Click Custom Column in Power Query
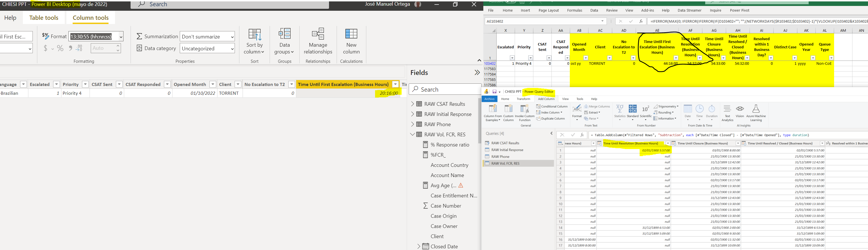The image size is (868, 250). [508, 113]
